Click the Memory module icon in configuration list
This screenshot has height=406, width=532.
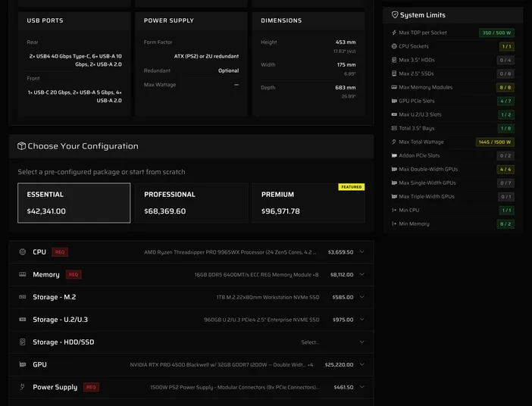tap(23, 274)
